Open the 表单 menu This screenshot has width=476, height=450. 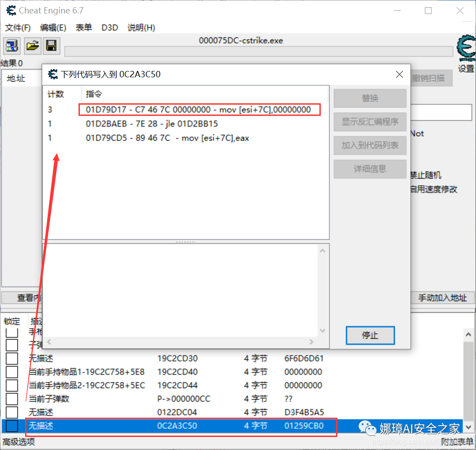click(x=84, y=28)
